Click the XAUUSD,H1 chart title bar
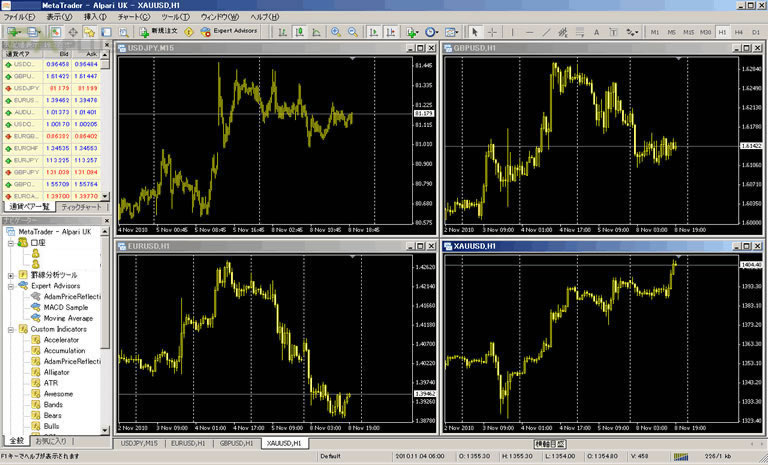The width and height of the screenshot is (768, 465). [x=603, y=246]
